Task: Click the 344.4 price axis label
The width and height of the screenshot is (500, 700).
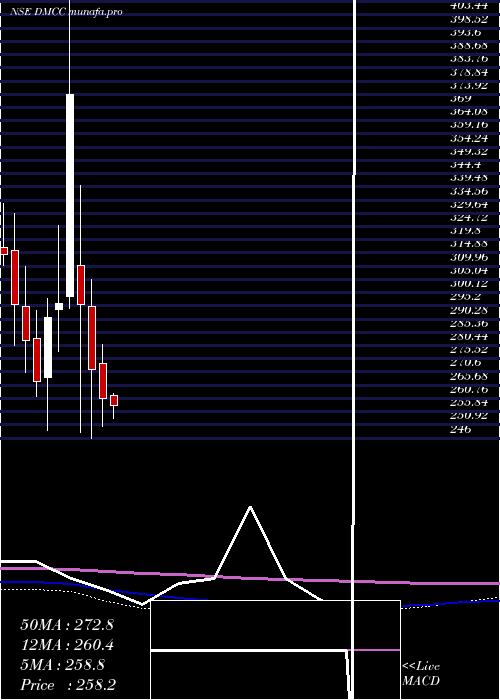Action: (466, 165)
